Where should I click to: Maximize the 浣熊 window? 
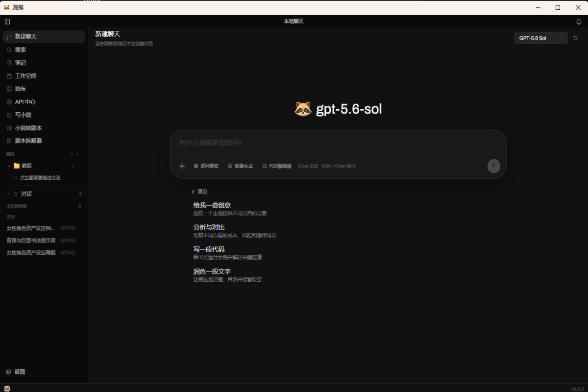coord(558,7)
